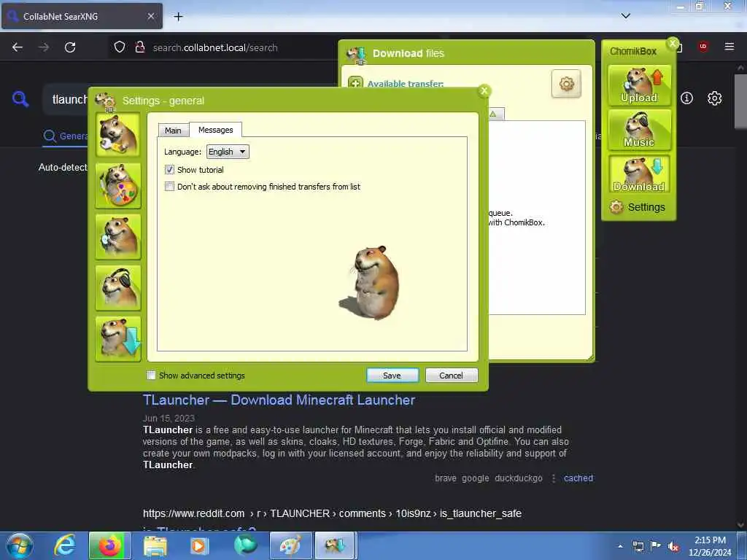The height and width of the screenshot is (560, 747).
Task: Open TLauncher — Download Minecraft Launcher result
Action: coord(279,400)
